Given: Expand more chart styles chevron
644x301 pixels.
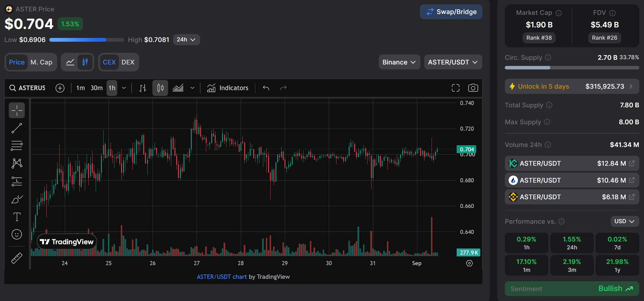Looking at the screenshot, I should click(192, 88).
